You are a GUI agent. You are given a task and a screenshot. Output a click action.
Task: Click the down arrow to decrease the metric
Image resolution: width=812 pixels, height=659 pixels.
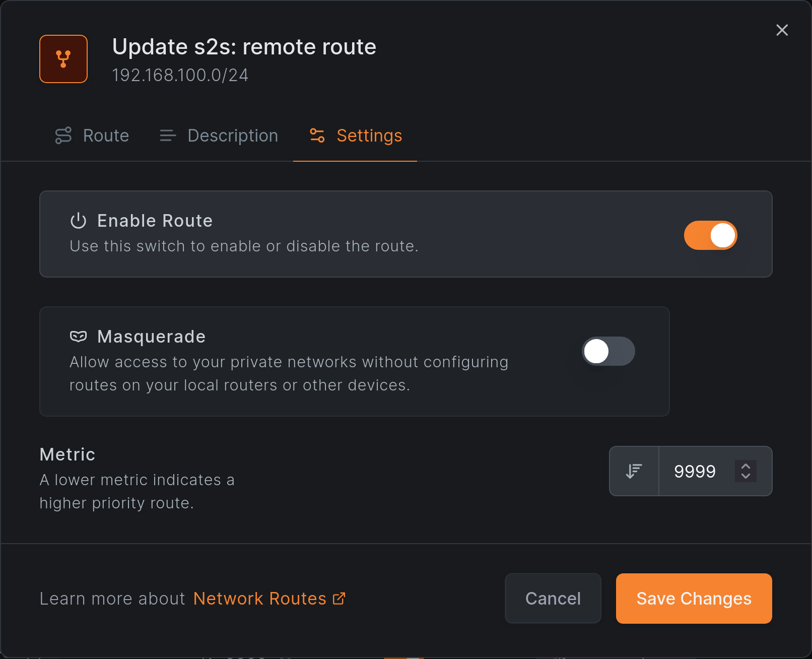[746, 477]
